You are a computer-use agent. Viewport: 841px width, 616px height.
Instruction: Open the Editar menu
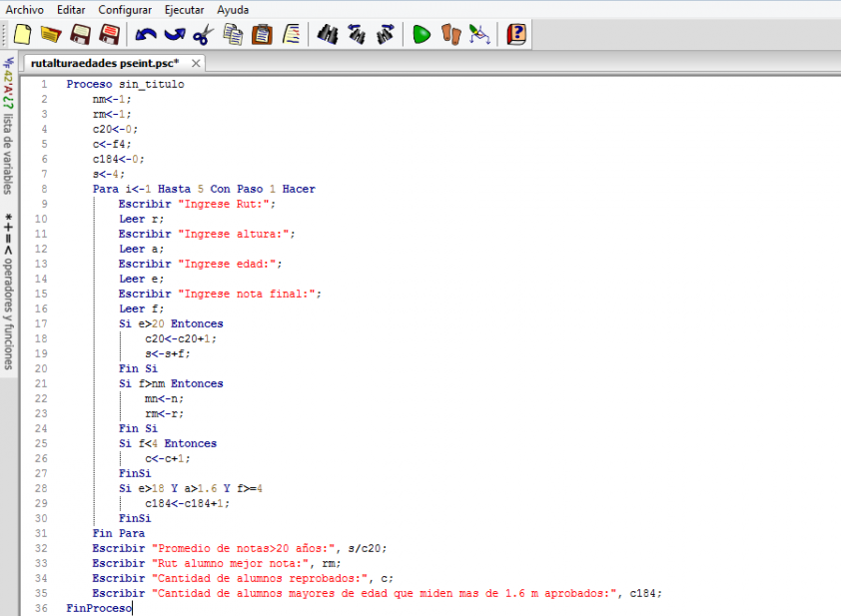[x=71, y=10]
